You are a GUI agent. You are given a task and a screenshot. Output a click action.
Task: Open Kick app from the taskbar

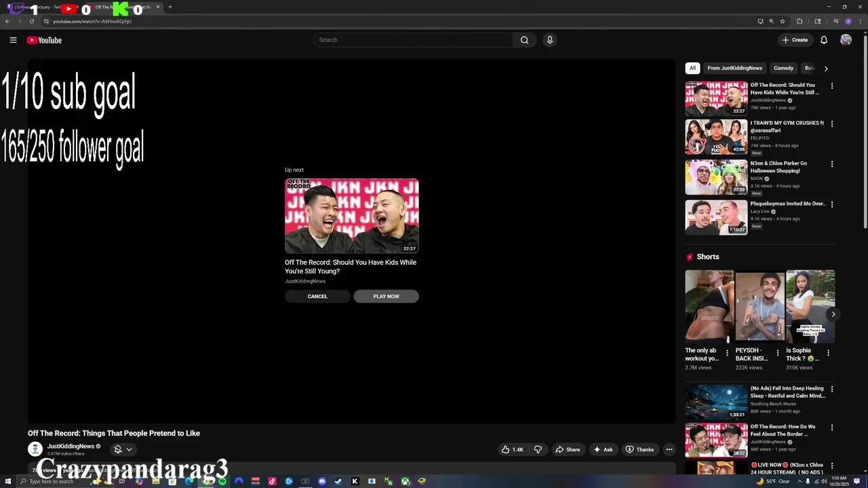355,481
